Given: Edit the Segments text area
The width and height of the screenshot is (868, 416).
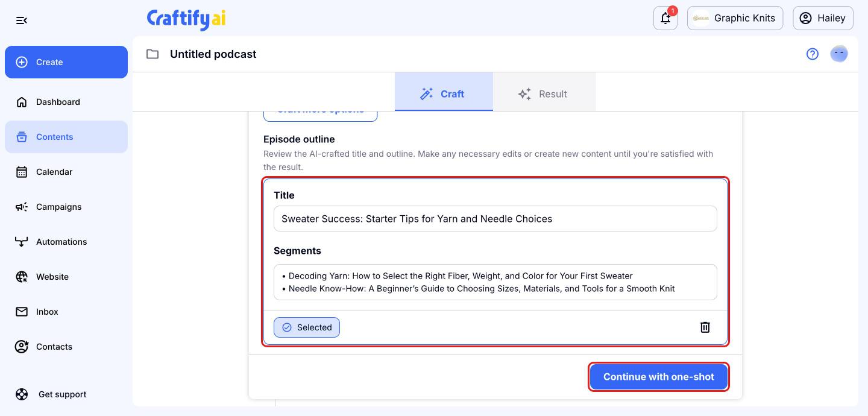Looking at the screenshot, I should [x=495, y=282].
